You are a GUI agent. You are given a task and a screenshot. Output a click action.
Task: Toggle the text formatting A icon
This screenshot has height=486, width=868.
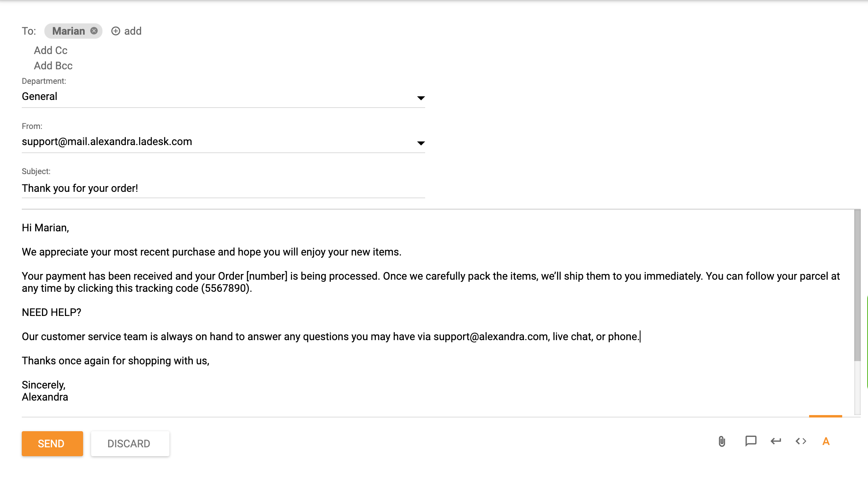826,442
